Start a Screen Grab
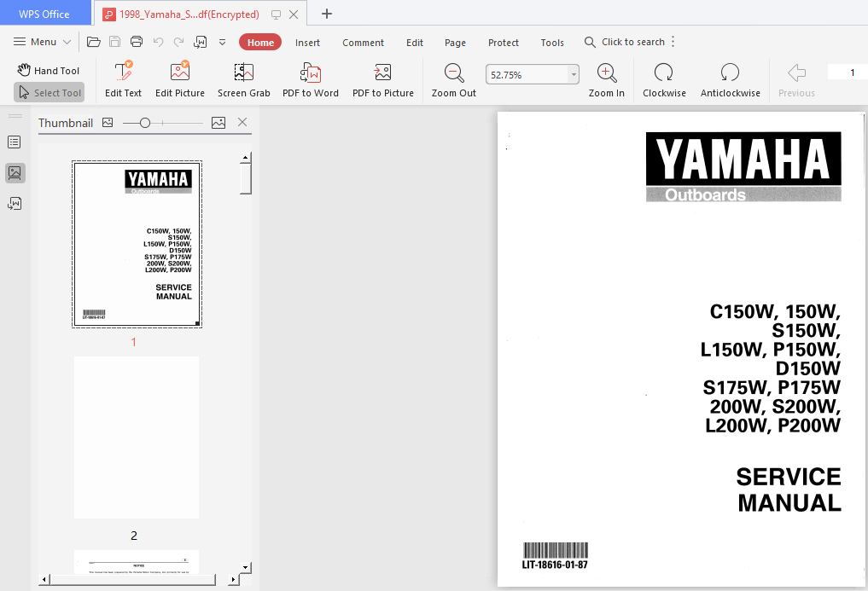Viewport: 868px width, 591px height. [243, 79]
